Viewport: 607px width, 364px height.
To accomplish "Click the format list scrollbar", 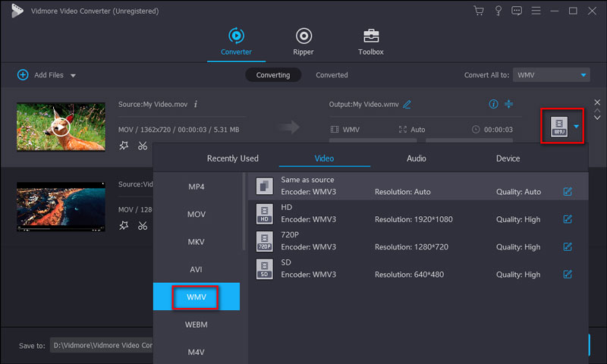I will [x=244, y=212].
